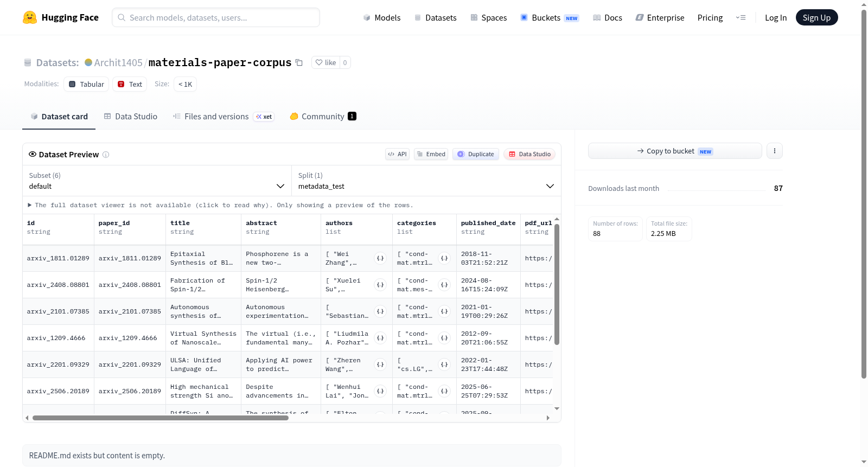Open the Pricing page link
This screenshot has height=467, width=868.
pos(710,17)
